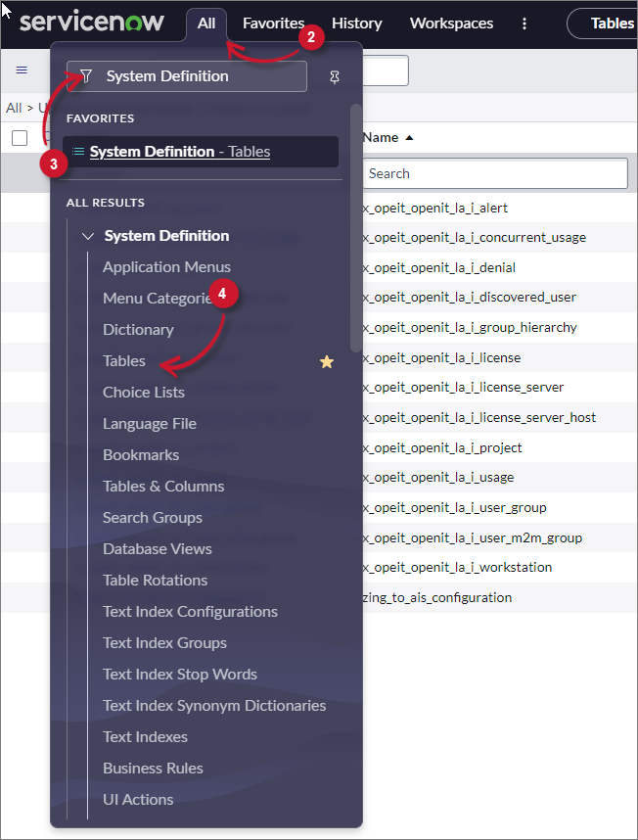638x840 pixels.
Task: Click the pin icon beside the filter box
Action: 335,76
